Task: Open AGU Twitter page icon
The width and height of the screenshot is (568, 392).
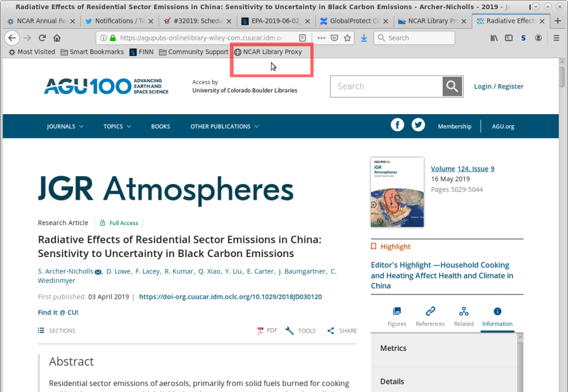Action: point(418,125)
